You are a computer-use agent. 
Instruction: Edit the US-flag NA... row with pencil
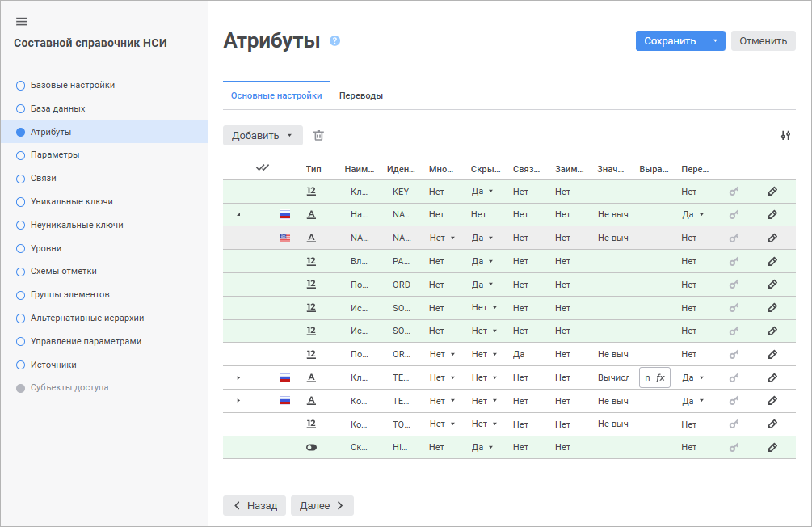coord(772,238)
